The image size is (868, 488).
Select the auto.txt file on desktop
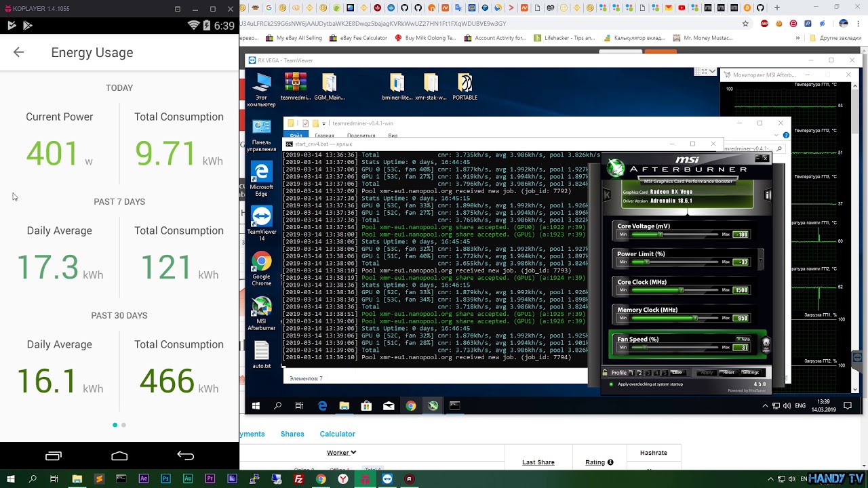[261, 355]
